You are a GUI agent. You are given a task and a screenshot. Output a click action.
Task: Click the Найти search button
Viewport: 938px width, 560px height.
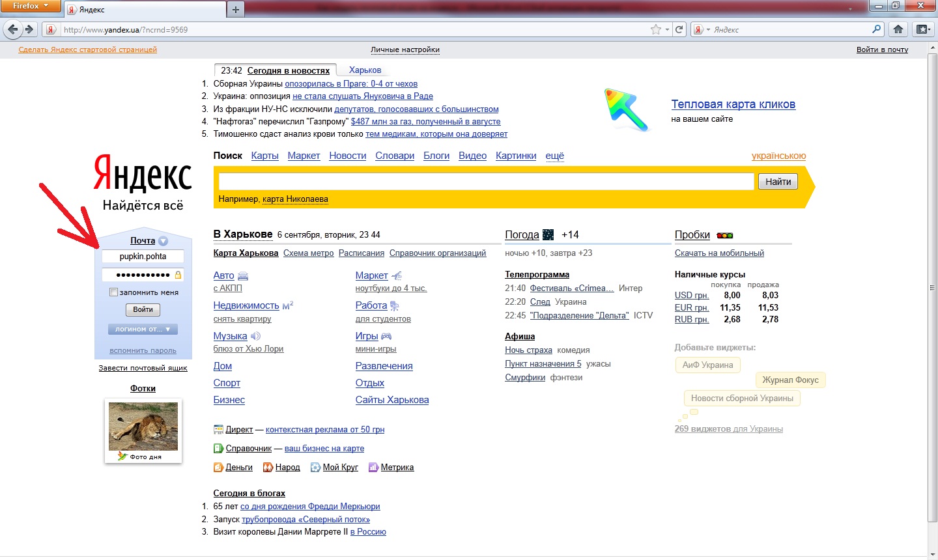778,182
